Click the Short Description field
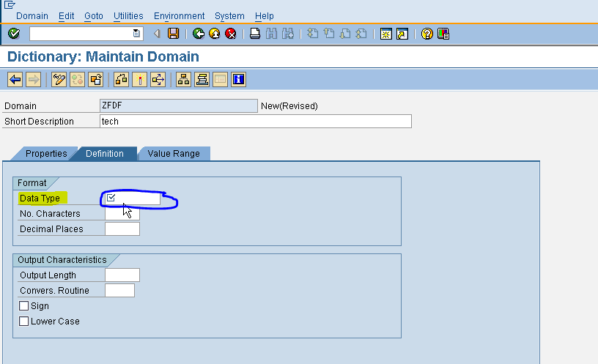 click(256, 121)
